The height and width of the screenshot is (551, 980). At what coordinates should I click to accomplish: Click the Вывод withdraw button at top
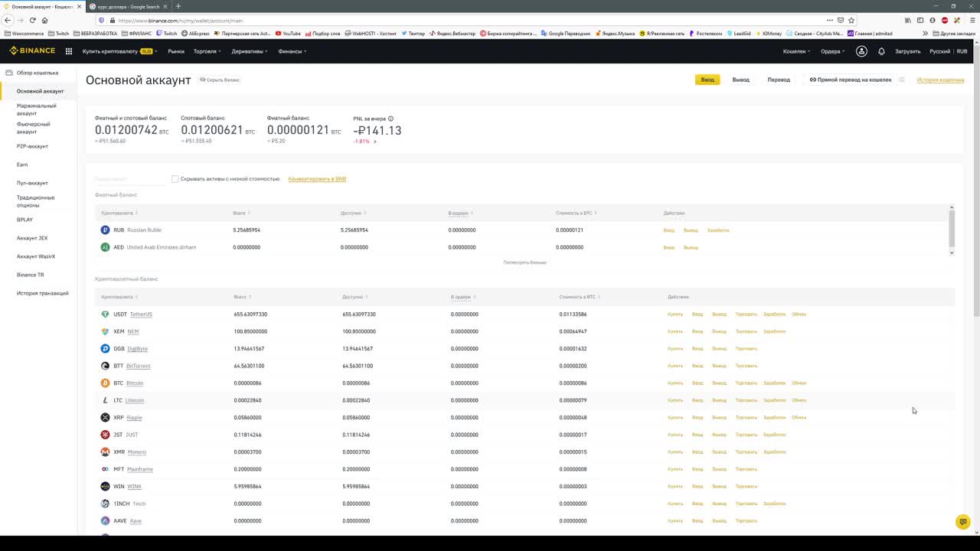[x=740, y=80]
